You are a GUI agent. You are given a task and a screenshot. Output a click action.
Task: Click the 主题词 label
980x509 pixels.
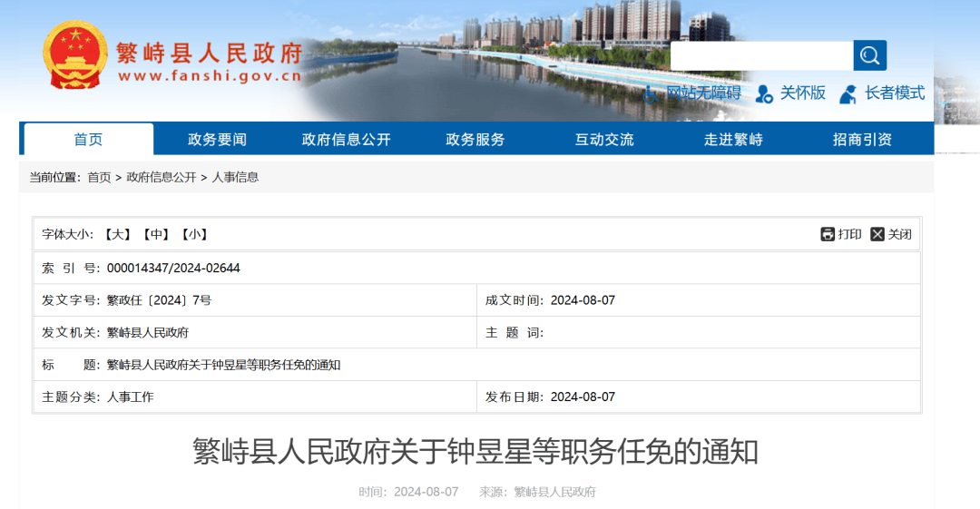click(x=514, y=333)
